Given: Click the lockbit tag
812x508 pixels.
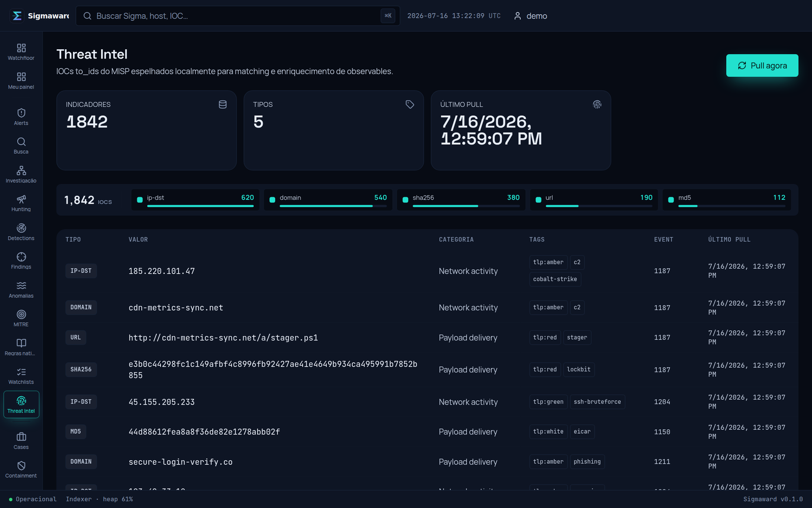Looking at the screenshot, I should click(x=579, y=369).
